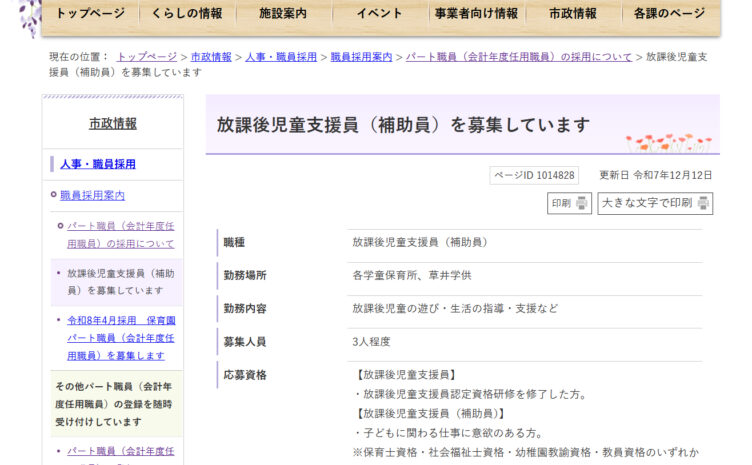
Task: Click パート職員 breadcrumb link
Action: (519, 57)
